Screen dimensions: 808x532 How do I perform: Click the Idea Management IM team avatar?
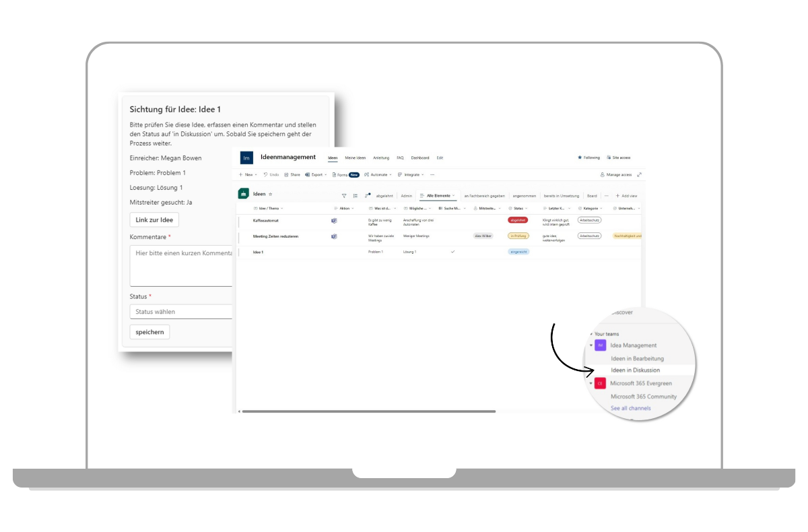point(600,345)
